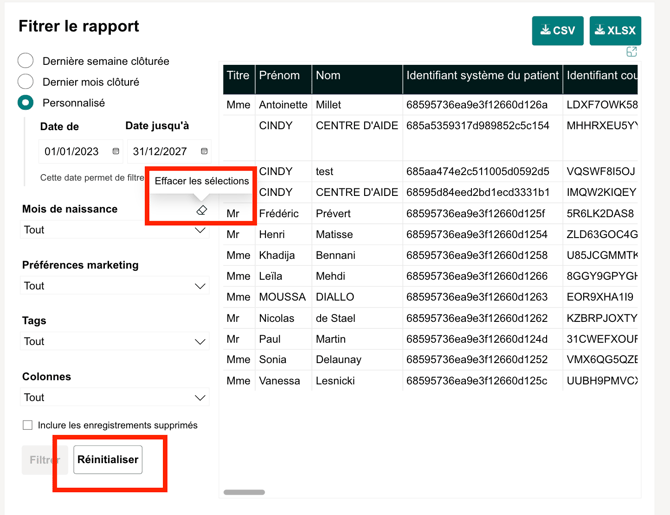Click the eraser icon to clear selections
This screenshot has height=515, width=670.
pos(202,210)
